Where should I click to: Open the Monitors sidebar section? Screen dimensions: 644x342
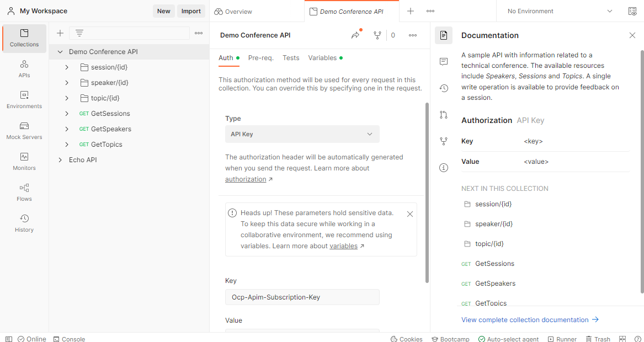pos(24,162)
